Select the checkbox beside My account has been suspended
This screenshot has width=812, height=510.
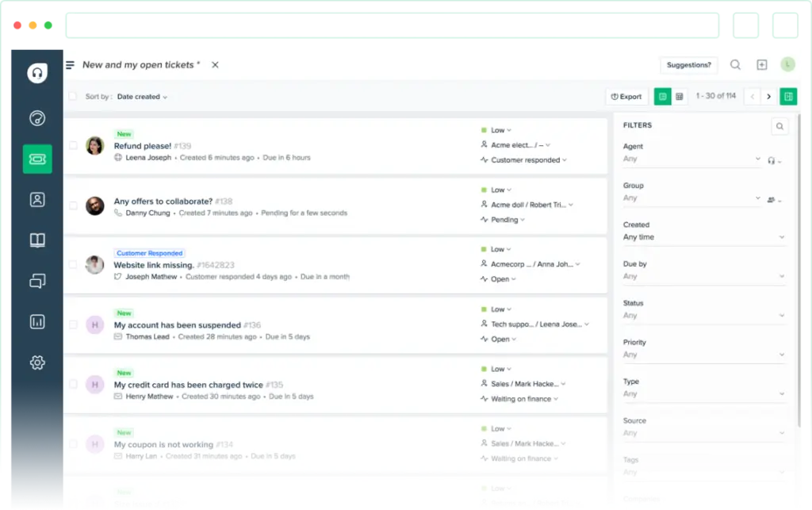74,324
